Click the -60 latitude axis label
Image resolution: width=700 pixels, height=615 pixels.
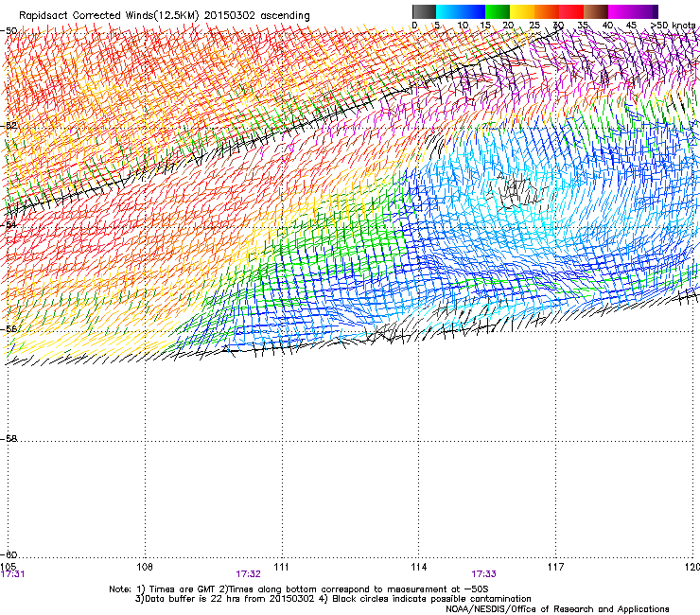pyautogui.click(x=9, y=554)
